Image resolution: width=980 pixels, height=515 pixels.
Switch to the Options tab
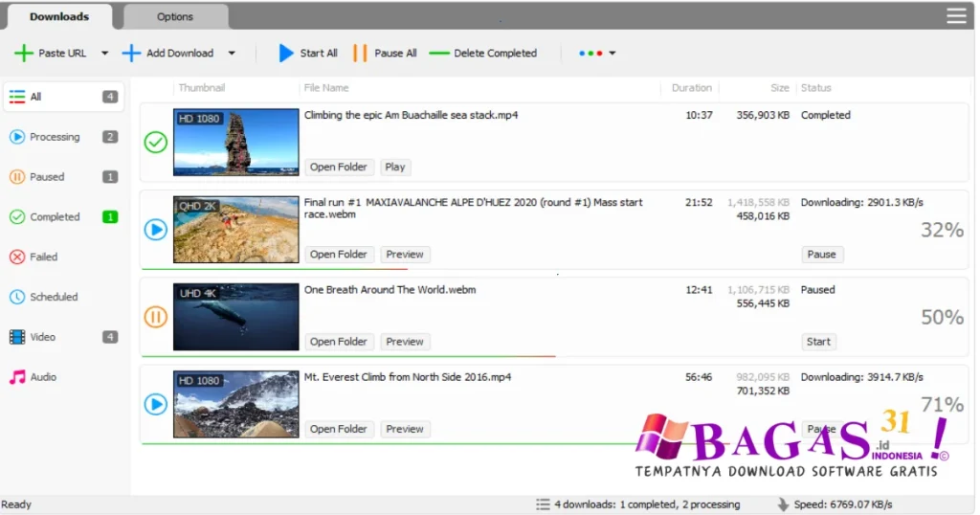(x=175, y=17)
